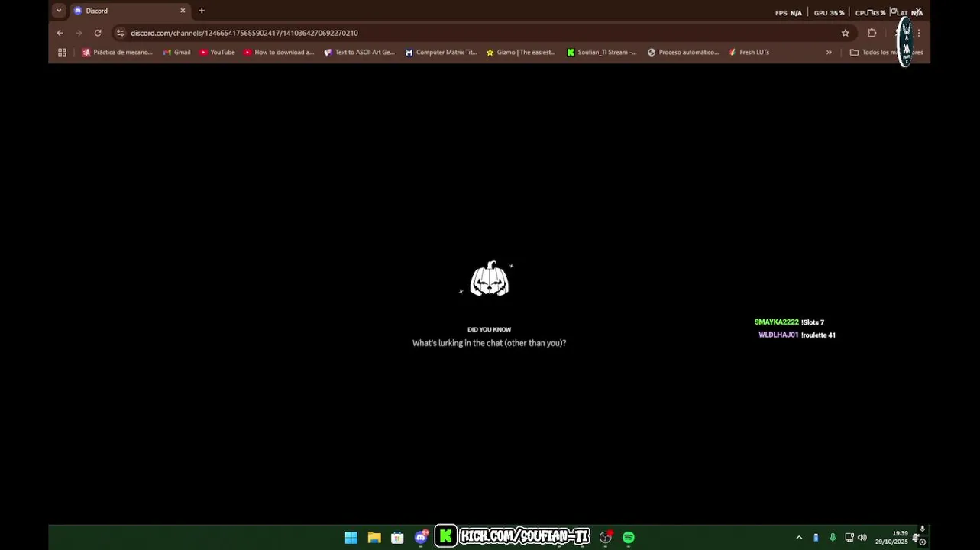Screen dimensions: 980x550
Task: Open How to download a... bookmark
Action: pyautogui.click(x=279, y=53)
